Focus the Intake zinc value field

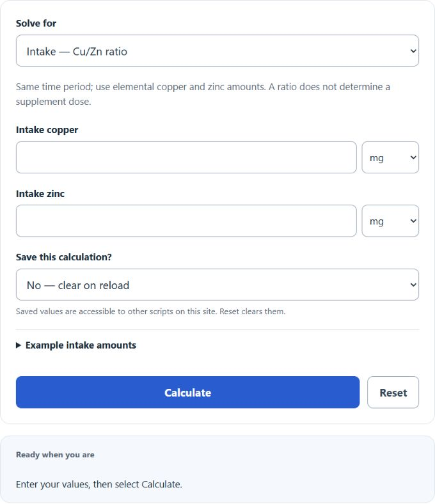click(x=186, y=221)
